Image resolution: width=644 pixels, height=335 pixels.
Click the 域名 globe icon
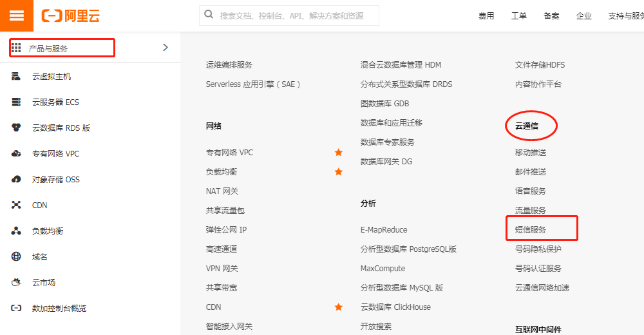[x=16, y=256]
